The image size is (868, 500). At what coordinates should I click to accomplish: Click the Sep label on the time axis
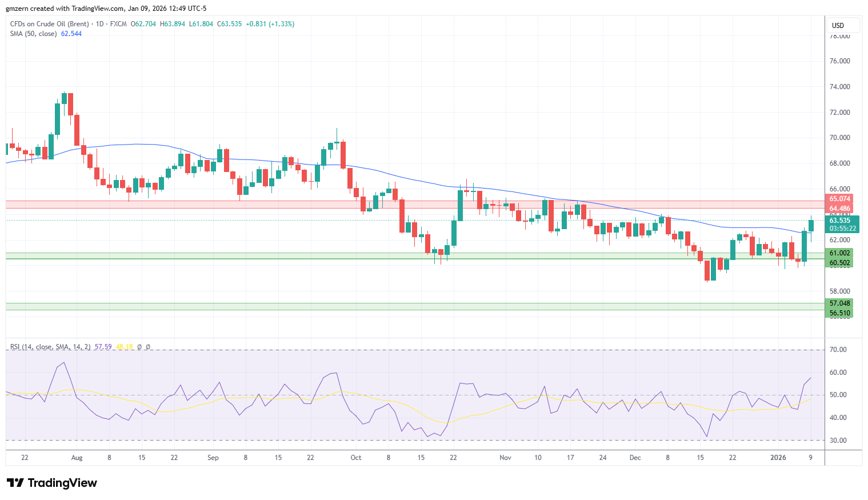(x=213, y=458)
